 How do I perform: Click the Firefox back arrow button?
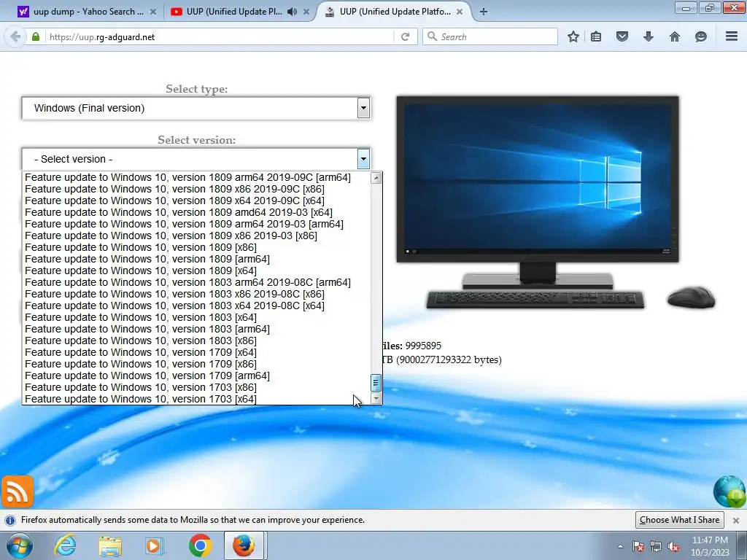(15, 36)
